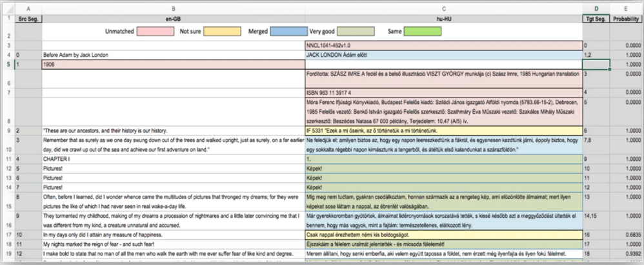
Task: Click the '1.' cell in row 11
Action: click(444, 159)
